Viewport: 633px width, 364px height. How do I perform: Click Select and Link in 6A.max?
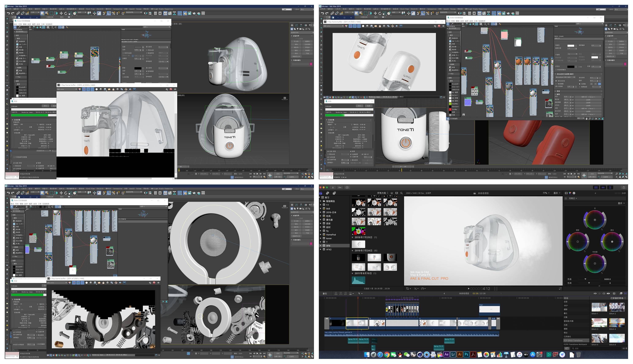click(x=18, y=193)
